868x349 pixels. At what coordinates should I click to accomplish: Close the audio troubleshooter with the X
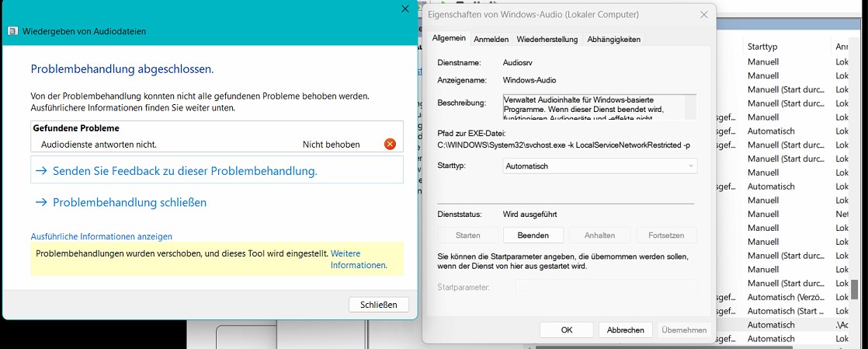(x=405, y=9)
